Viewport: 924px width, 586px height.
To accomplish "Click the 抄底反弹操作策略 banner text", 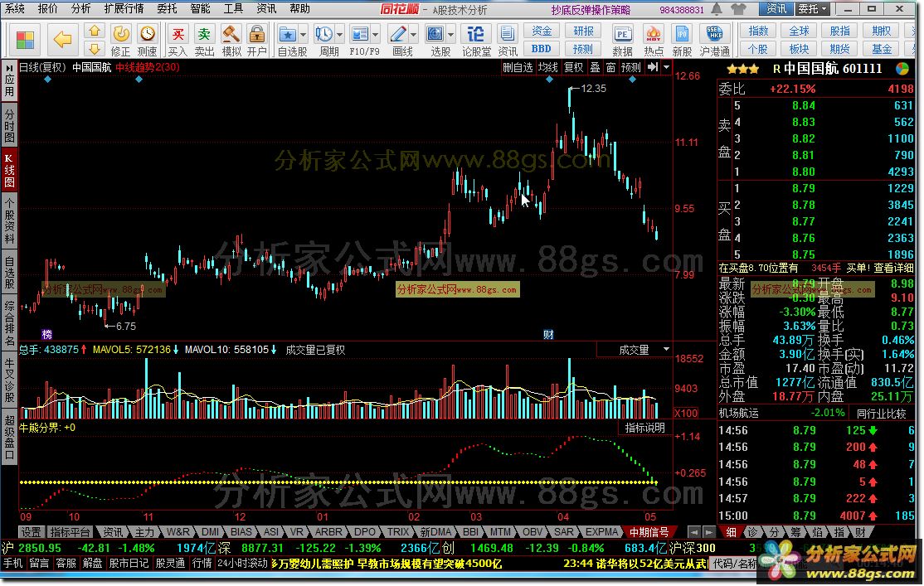I will click(591, 10).
